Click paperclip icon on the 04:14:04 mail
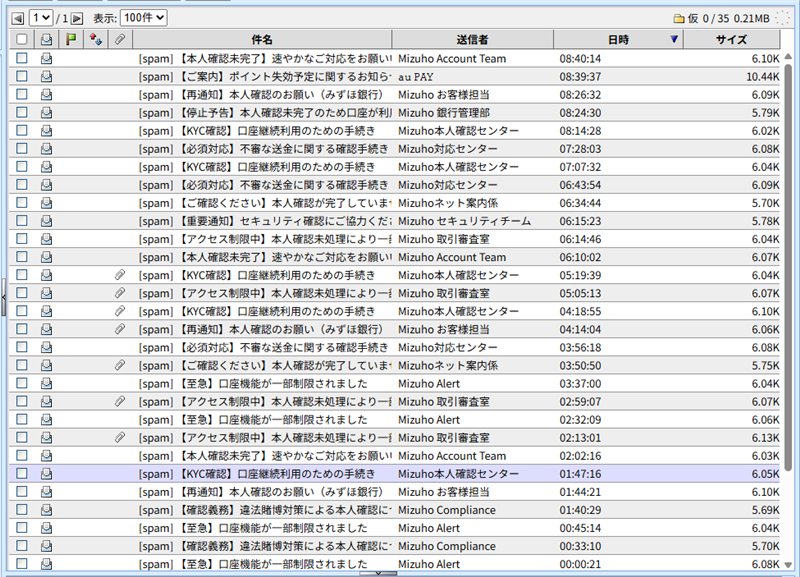The width and height of the screenshot is (800, 577). (120, 329)
